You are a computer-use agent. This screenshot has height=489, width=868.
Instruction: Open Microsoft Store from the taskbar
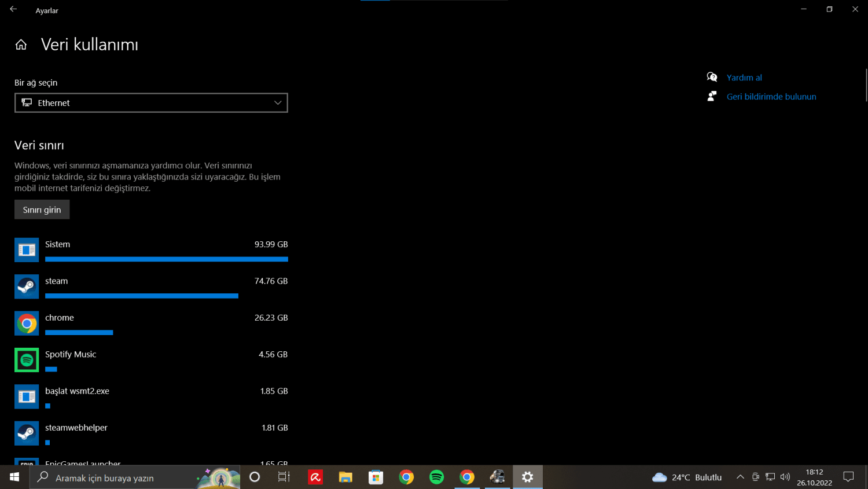tap(376, 477)
